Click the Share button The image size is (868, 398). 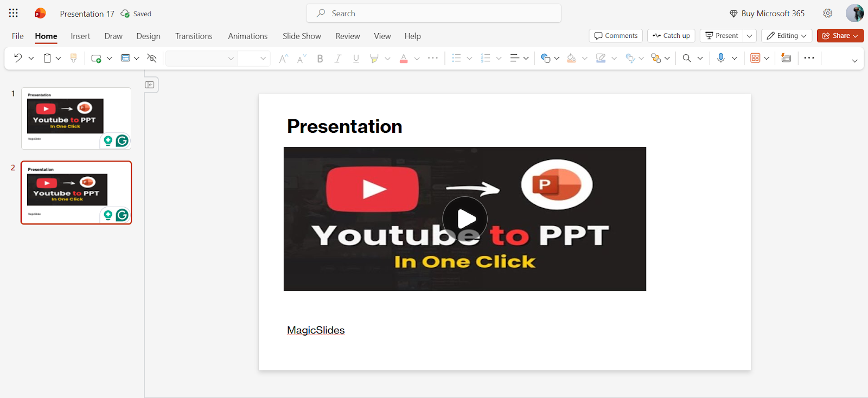(840, 36)
